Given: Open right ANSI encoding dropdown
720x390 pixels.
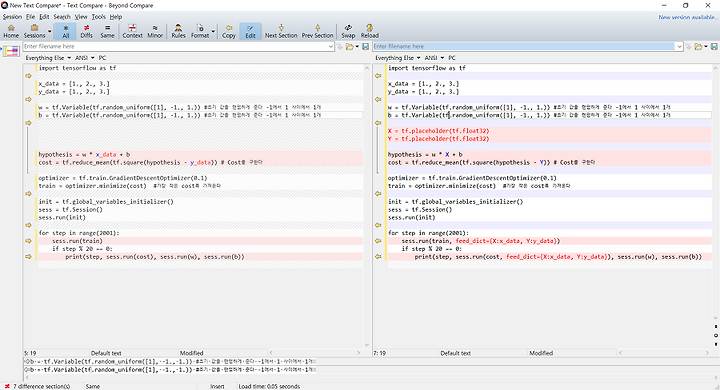Looking at the screenshot, I should (x=434, y=58).
